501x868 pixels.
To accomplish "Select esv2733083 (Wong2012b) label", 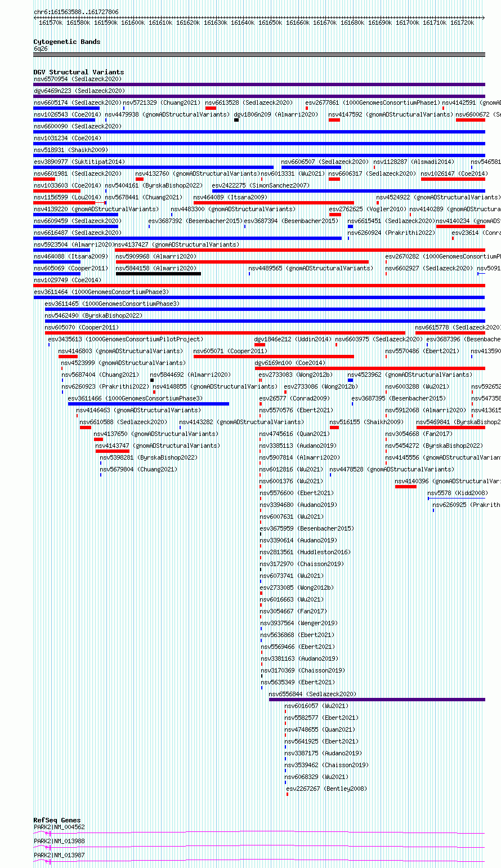I will 296,375.
